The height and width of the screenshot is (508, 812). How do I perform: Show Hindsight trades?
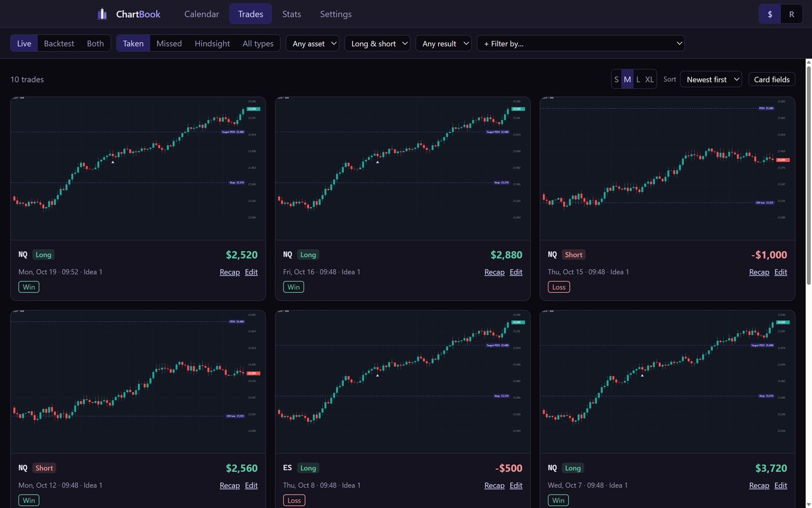coord(212,44)
